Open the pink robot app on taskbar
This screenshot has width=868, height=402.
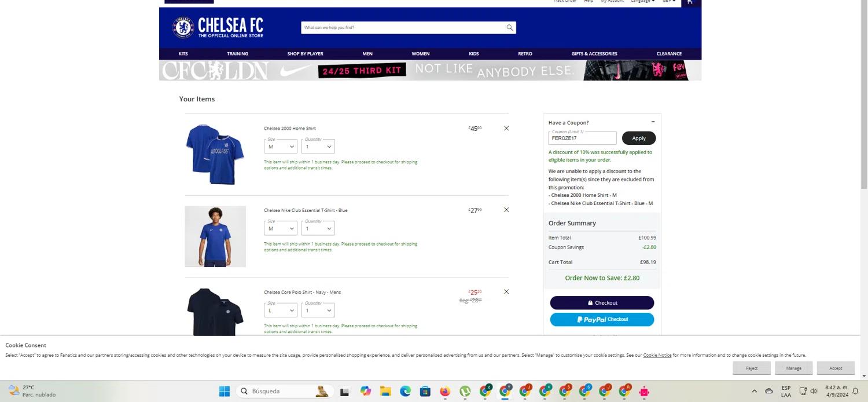pos(644,391)
